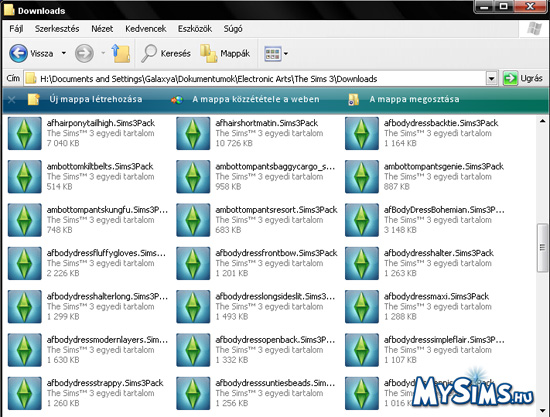Expand the forward history dropdown arrow
The width and height of the screenshot is (550, 417).
tap(103, 53)
